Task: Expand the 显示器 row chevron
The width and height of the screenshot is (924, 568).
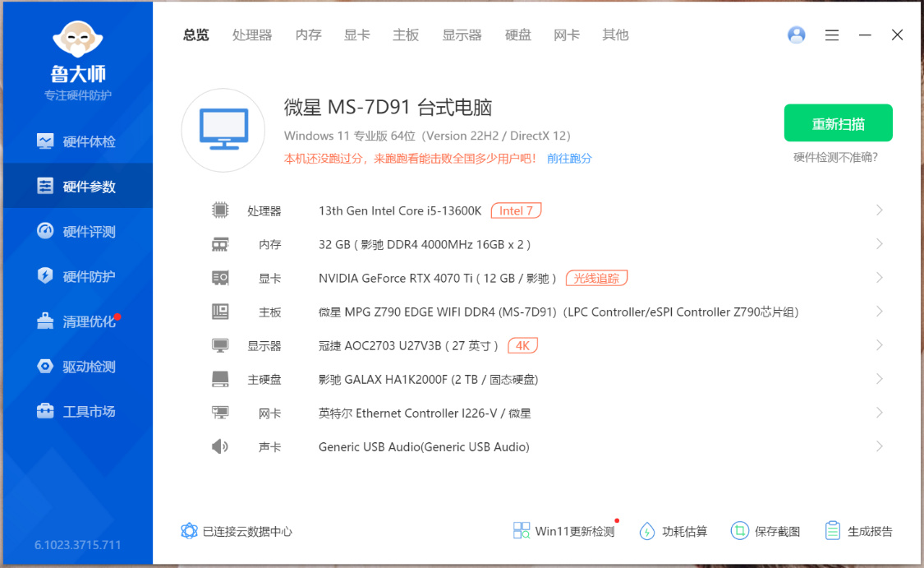Action: click(x=879, y=345)
